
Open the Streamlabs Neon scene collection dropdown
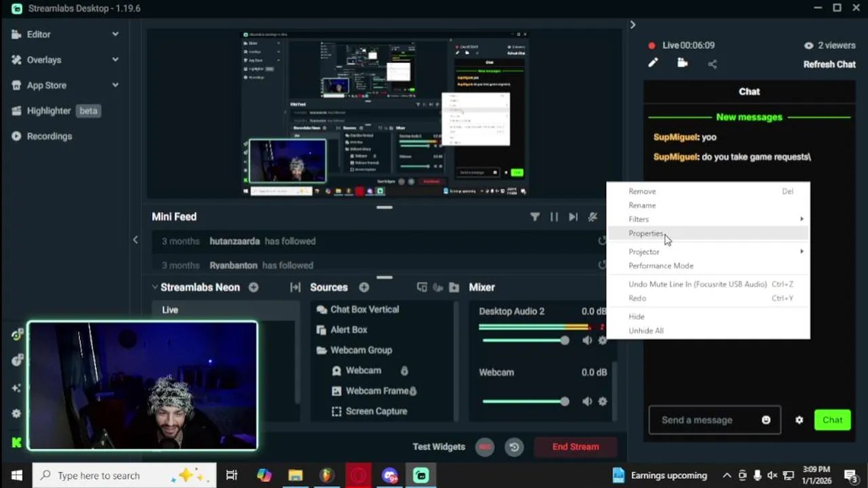pos(195,287)
